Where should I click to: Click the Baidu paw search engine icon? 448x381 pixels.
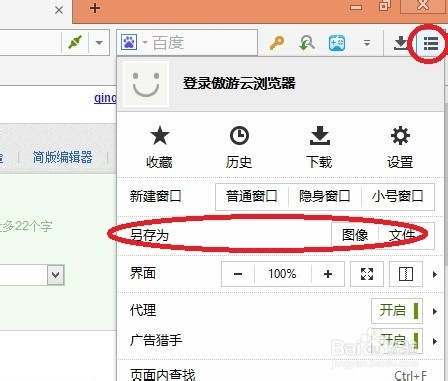coord(129,42)
